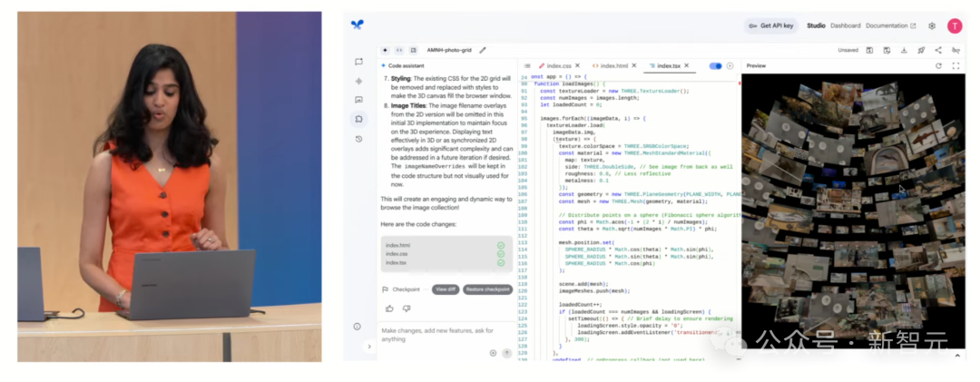The height and width of the screenshot is (382, 980).
Task: Click the crossed-out icon right of Share
Action: 955,50
